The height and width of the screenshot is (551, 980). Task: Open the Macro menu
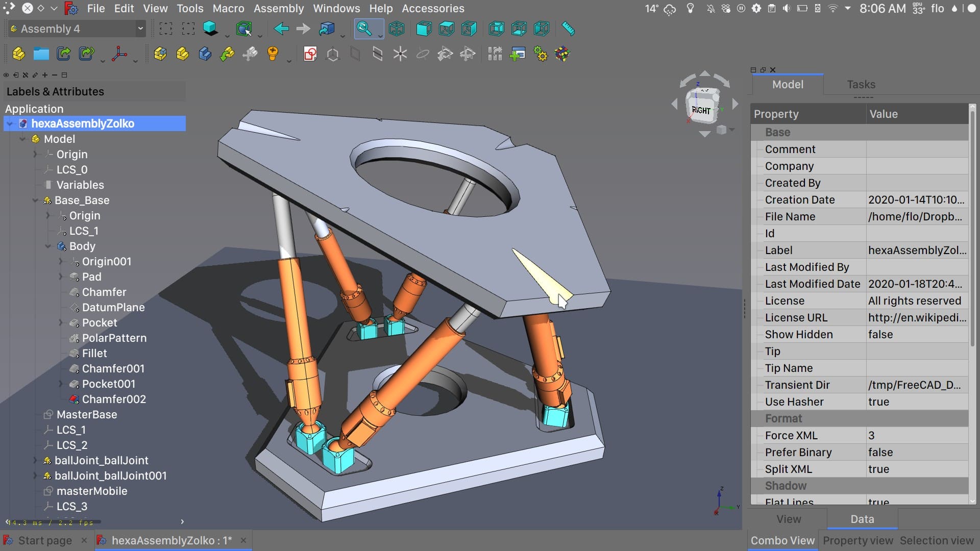click(x=229, y=9)
